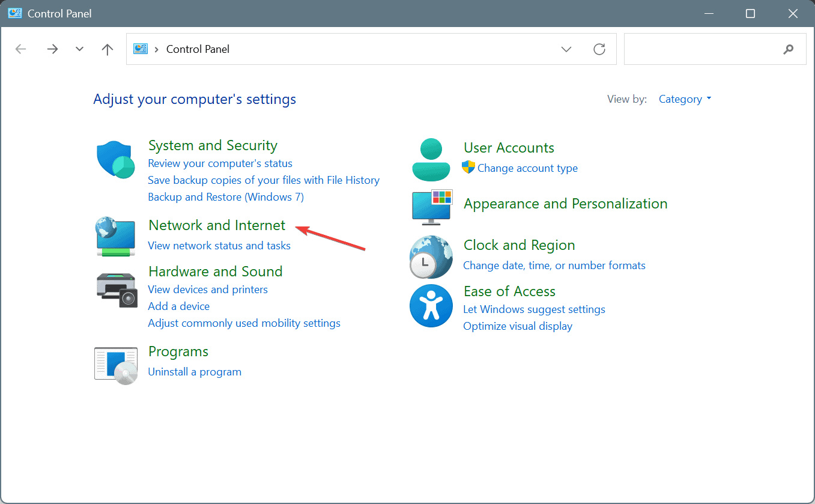This screenshot has width=815, height=504.
Task: Open Review your computer's status
Action: tap(220, 163)
